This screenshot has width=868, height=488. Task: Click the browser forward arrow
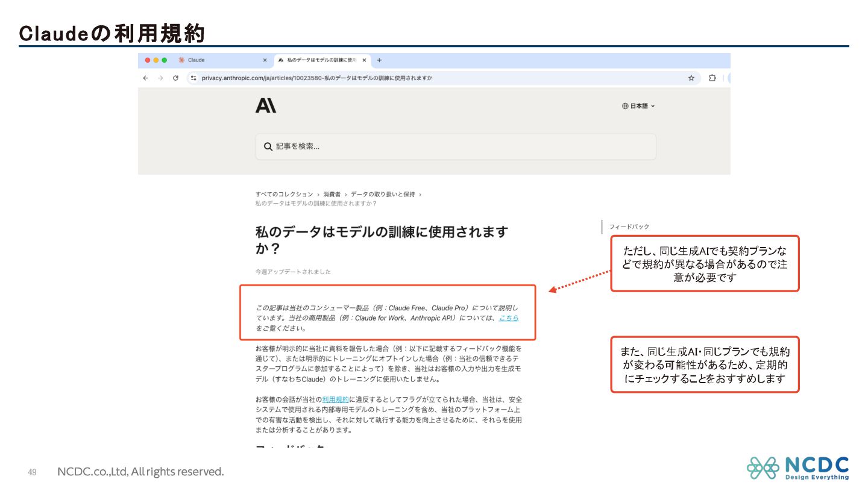(160, 78)
